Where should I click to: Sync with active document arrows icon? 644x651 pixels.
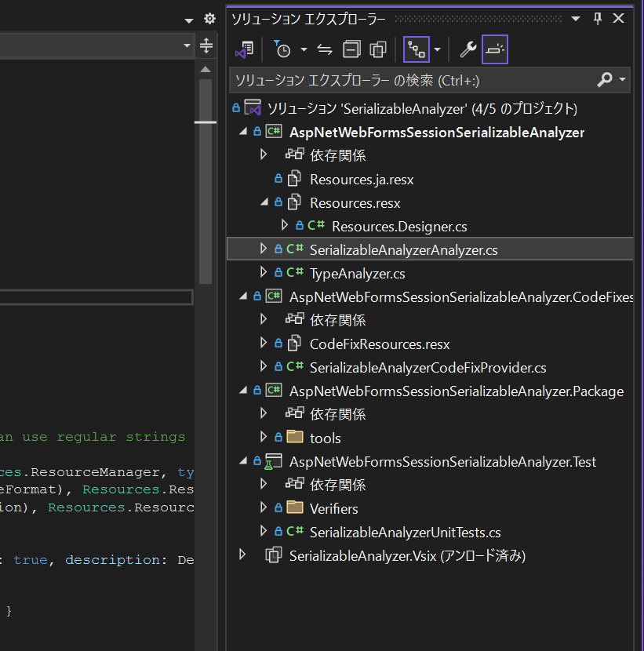pos(325,50)
